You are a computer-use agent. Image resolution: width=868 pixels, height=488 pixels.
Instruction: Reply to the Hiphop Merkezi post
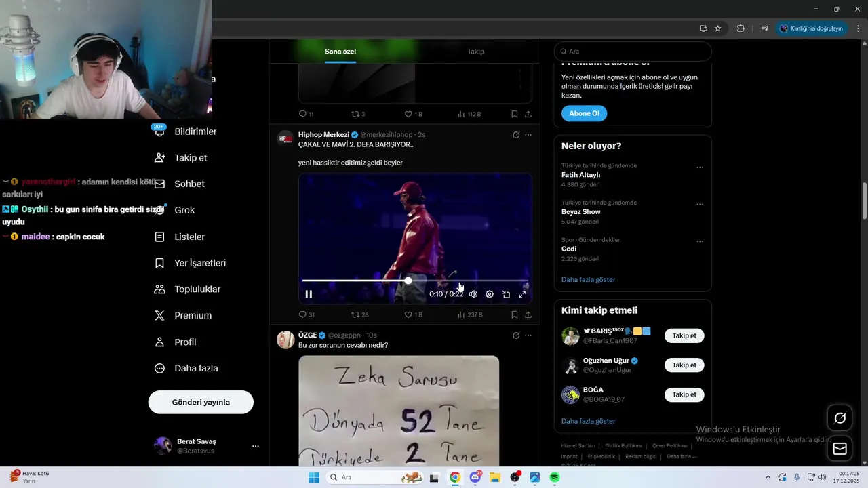click(307, 314)
